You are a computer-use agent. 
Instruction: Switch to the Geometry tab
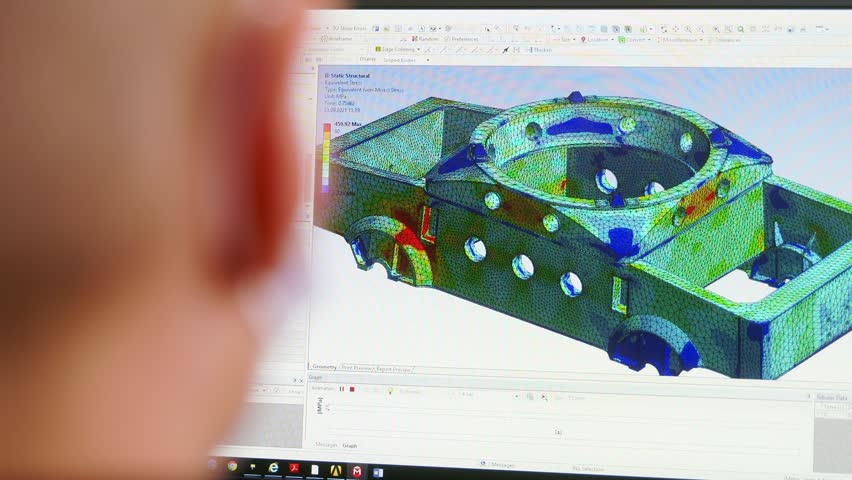click(x=324, y=367)
